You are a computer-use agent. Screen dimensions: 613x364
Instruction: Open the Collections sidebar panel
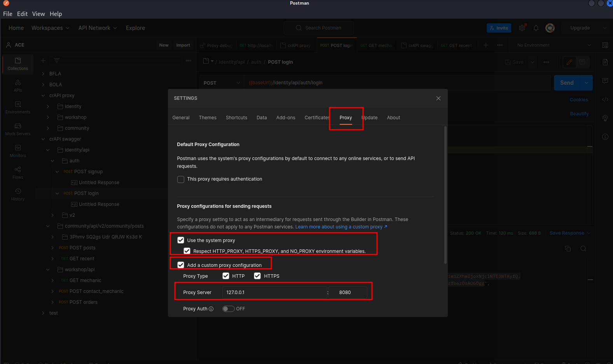pos(18,64)
